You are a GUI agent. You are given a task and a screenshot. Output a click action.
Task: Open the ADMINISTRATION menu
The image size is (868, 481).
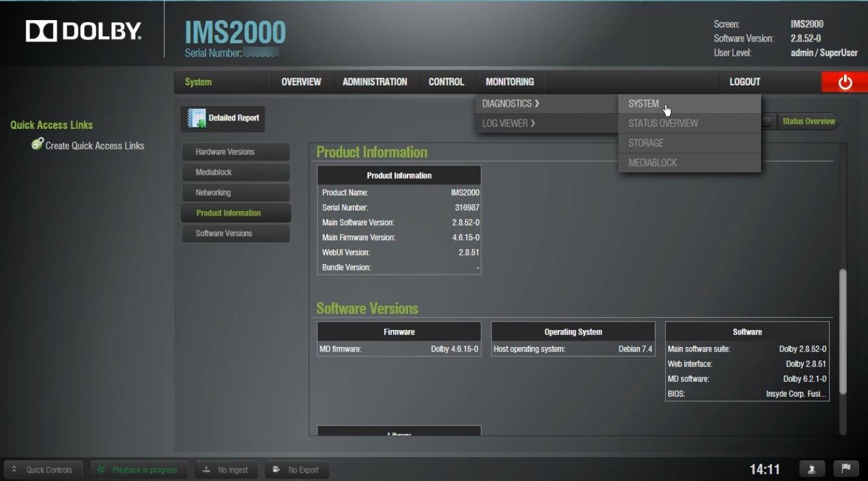tap(374, 82)
